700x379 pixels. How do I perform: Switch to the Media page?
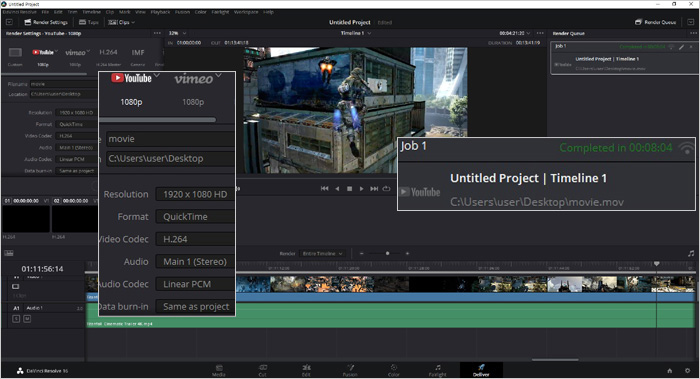tap(219, 371)
